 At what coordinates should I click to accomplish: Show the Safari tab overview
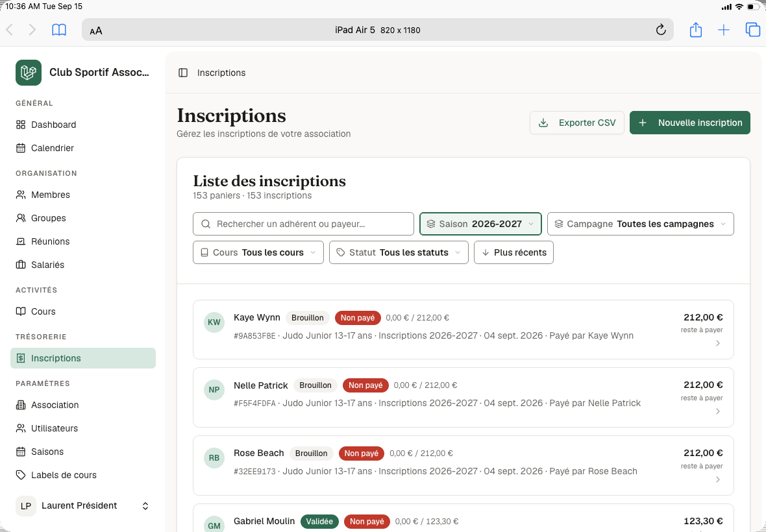tap(753, 30)
